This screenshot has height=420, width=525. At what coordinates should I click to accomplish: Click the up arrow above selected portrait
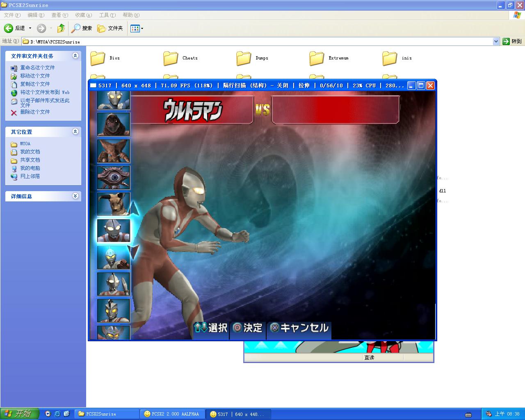click(x=134, y=208)
